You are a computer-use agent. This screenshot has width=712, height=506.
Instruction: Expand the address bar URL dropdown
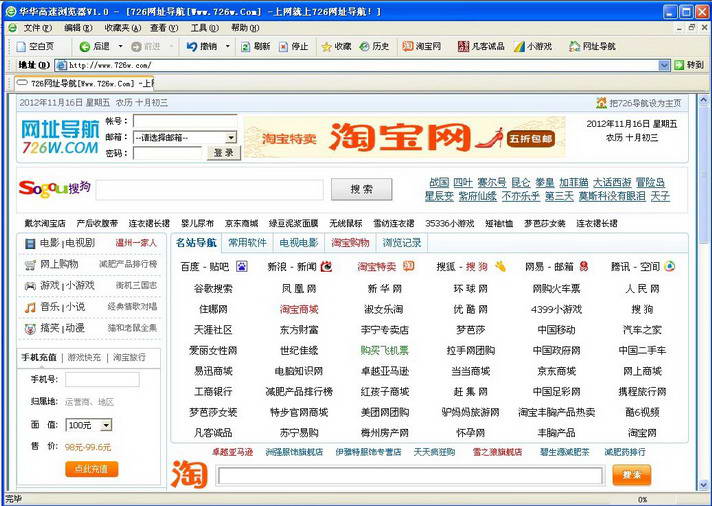[x=665, y=65]
